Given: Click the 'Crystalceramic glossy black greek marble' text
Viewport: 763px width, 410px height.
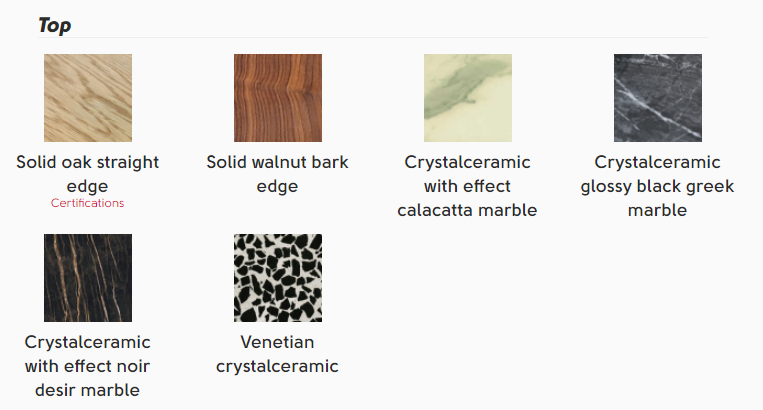Looking at the screenshot, I should click(658, 186).
